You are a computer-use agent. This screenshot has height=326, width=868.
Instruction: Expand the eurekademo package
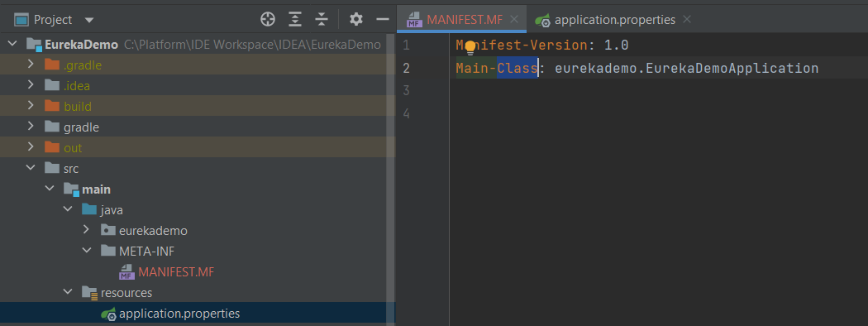[86, 229]
